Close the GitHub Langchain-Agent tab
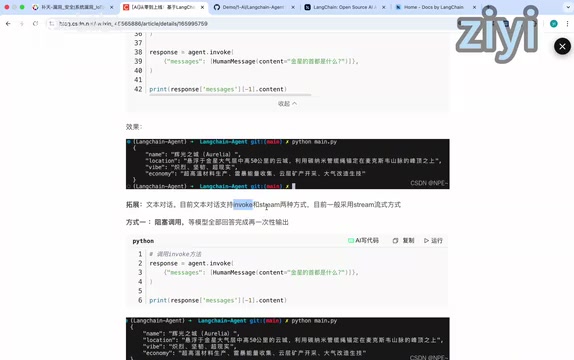The image size is (574, 360). point(293,7)
